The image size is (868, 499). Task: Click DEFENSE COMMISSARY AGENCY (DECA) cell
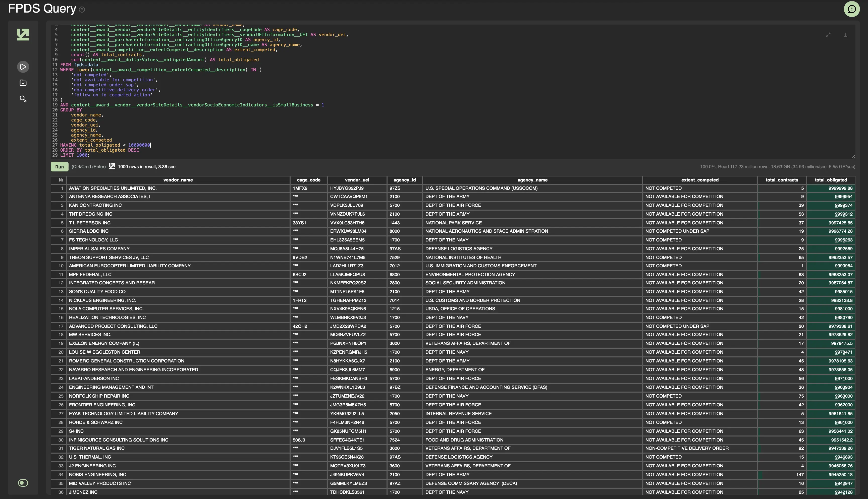pos(532,484)
